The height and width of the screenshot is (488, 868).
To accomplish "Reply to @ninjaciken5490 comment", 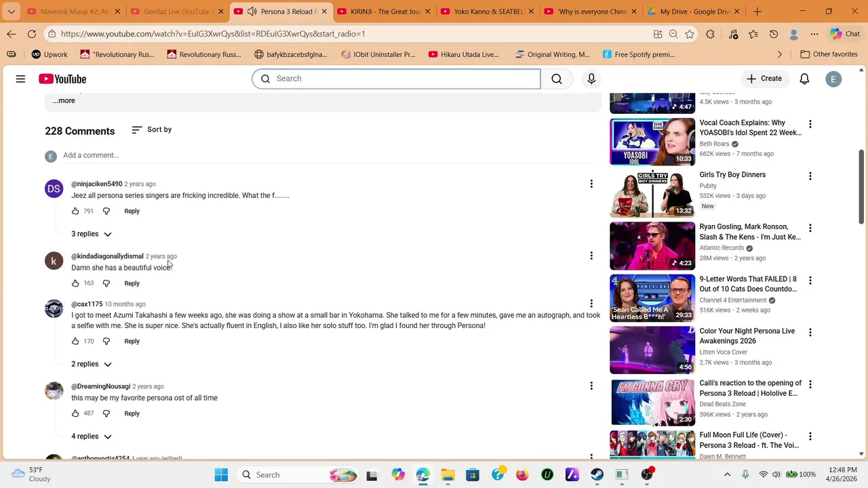I will pyautogui.click(x=132, y=211).
